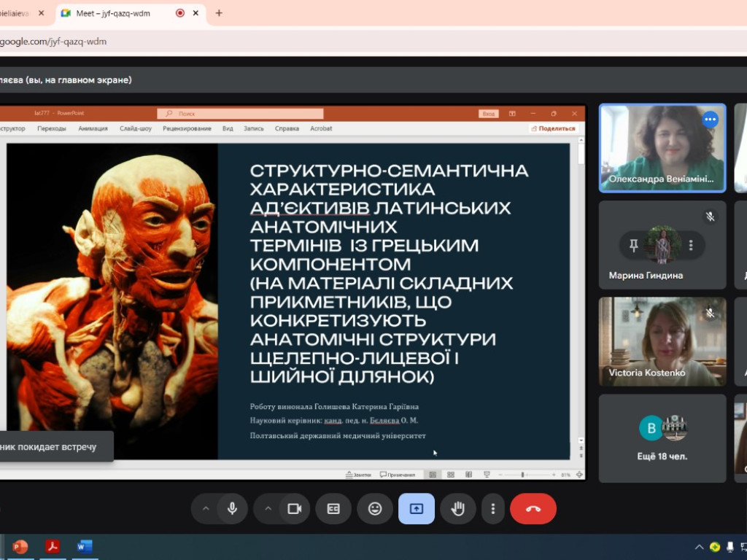
Task: Open Adobe Acrobat from the taskbar
Action: [x=53, y=547]
